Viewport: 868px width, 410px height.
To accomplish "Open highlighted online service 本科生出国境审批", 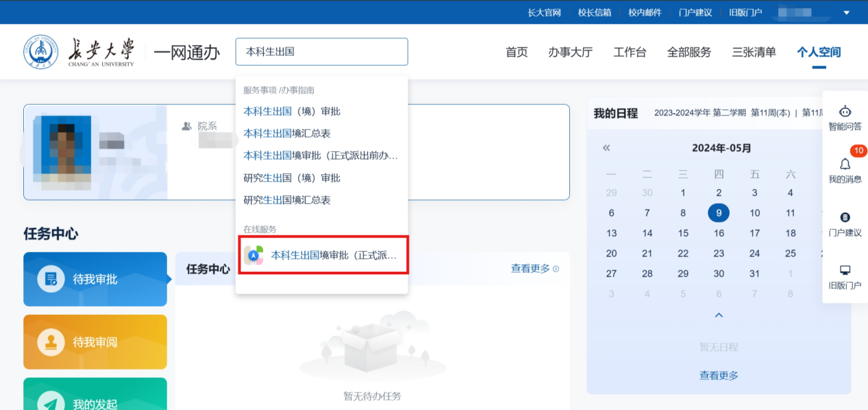I will pos(323,255).
